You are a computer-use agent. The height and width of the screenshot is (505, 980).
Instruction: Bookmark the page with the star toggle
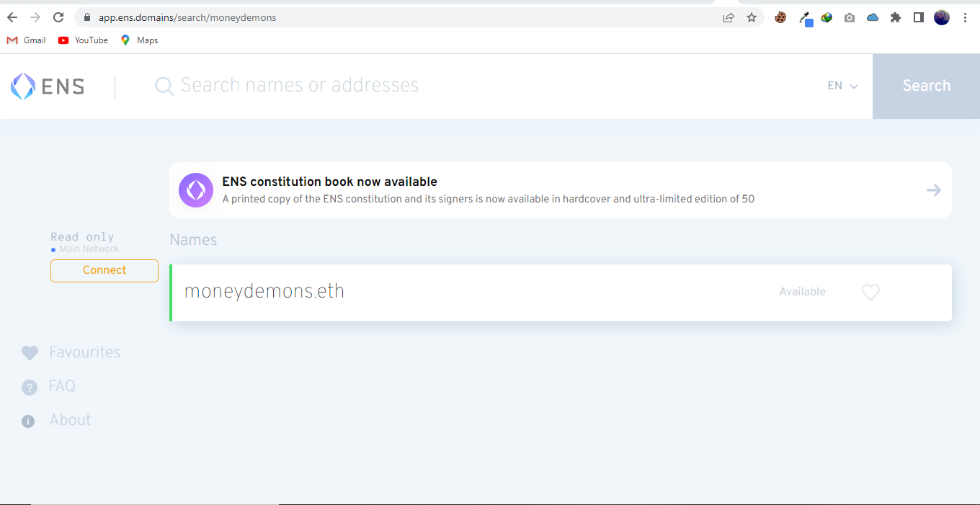click(x=752, y=17)
